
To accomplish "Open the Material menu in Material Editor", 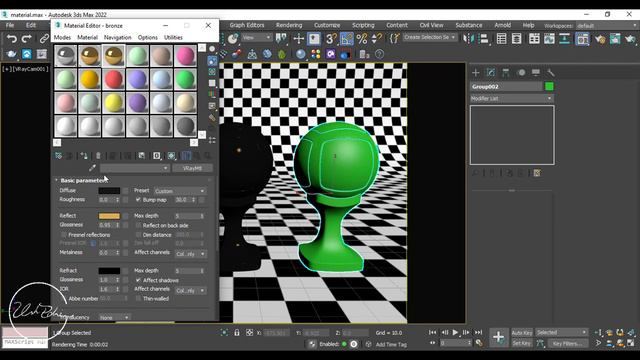I will (x=87, y=37).
